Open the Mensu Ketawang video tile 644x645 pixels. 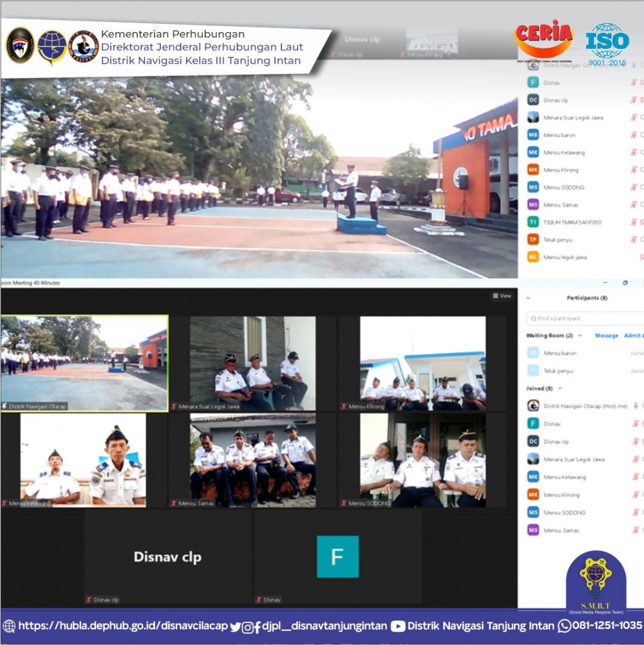coord(83,460)
